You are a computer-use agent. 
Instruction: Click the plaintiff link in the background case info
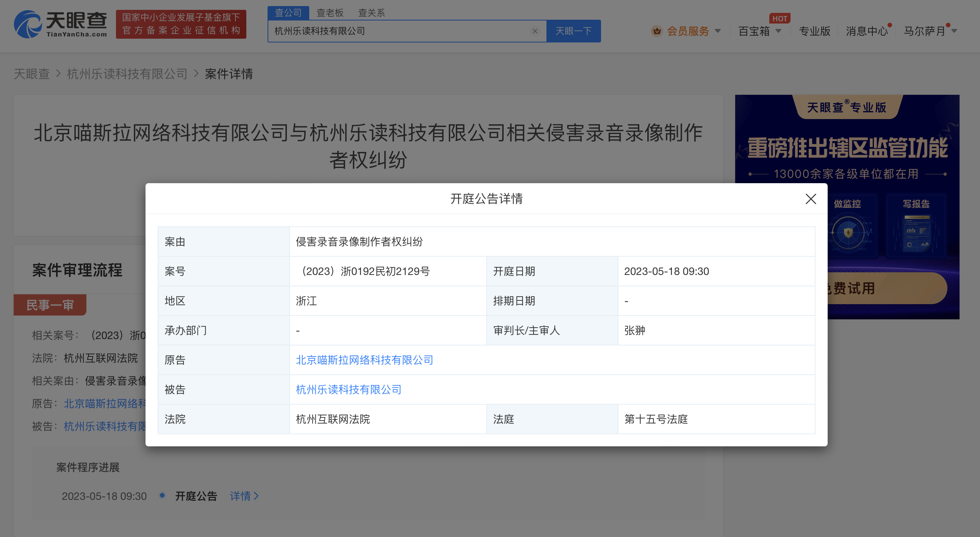point(105,404)
